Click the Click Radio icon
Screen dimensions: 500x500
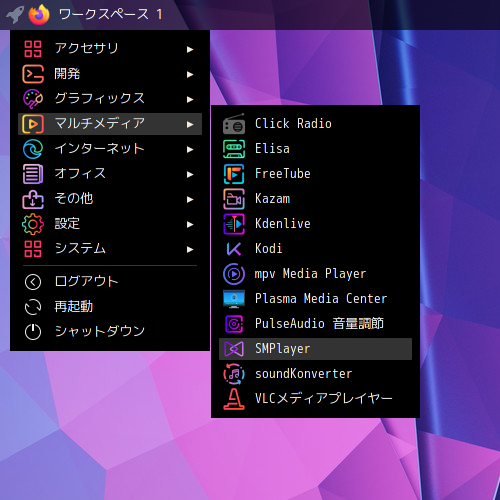pos(234,124)
